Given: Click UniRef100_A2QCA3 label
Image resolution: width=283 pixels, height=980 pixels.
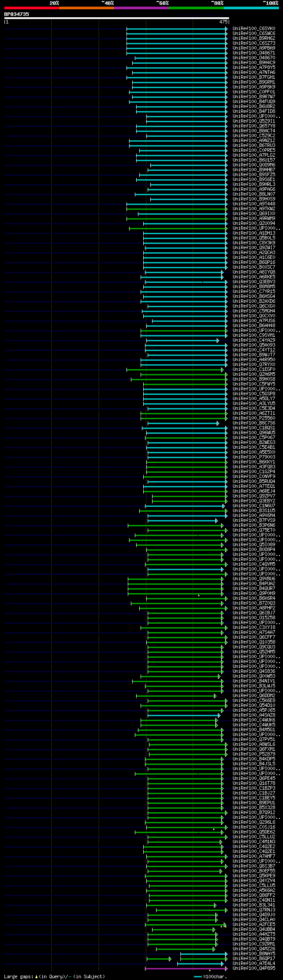Looking at the screenshot, I should 254,253.
